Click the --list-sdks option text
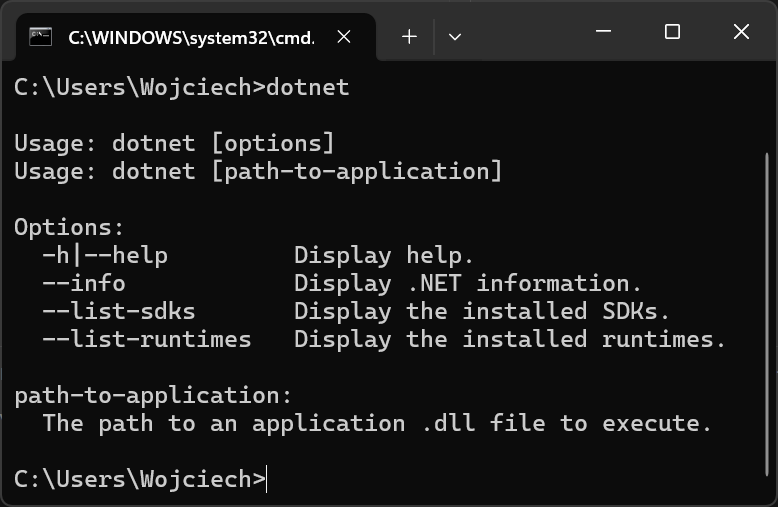 118,311
